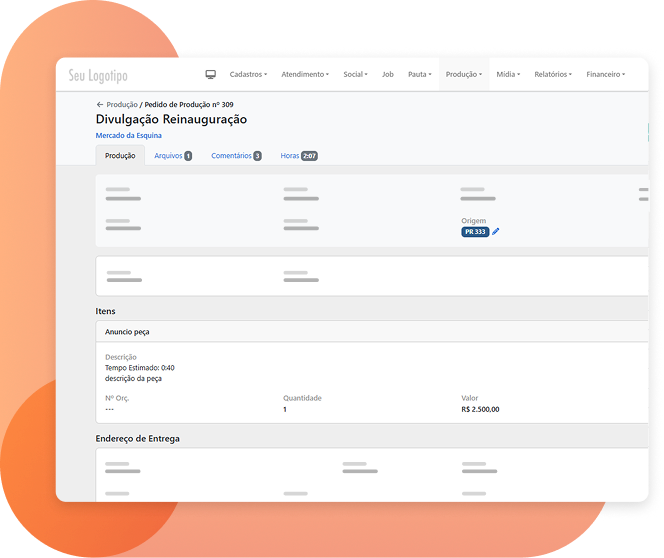Image resolution: width=664 pixels, height=558 pixels.
Task: Open the Social dropdown menu
Action: 356,74
